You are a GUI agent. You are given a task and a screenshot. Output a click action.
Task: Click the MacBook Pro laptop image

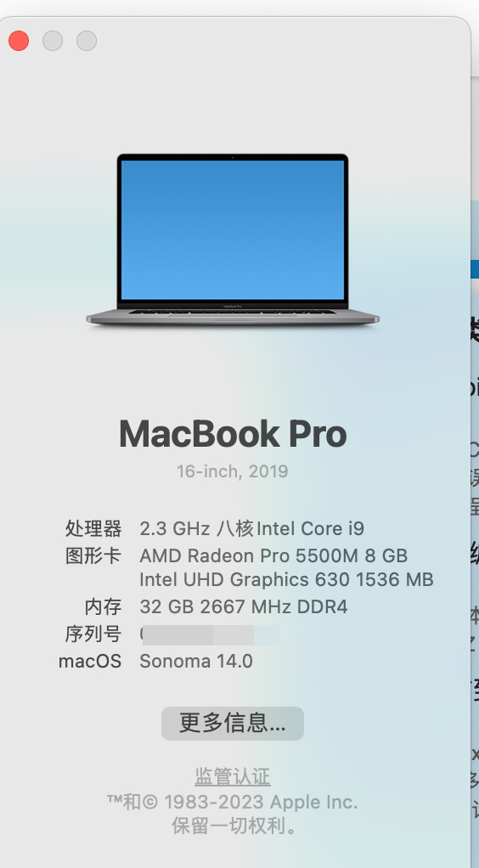tap(233, 240)
